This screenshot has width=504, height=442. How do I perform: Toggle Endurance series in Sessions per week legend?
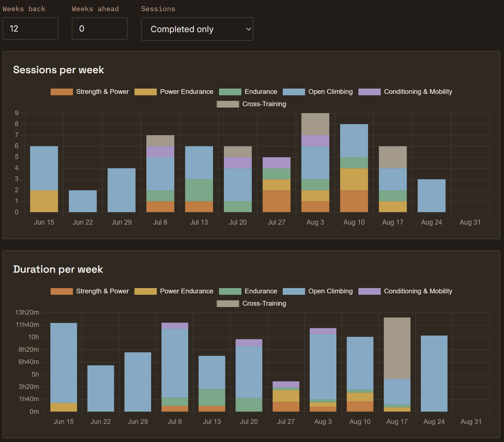[248, 92]
